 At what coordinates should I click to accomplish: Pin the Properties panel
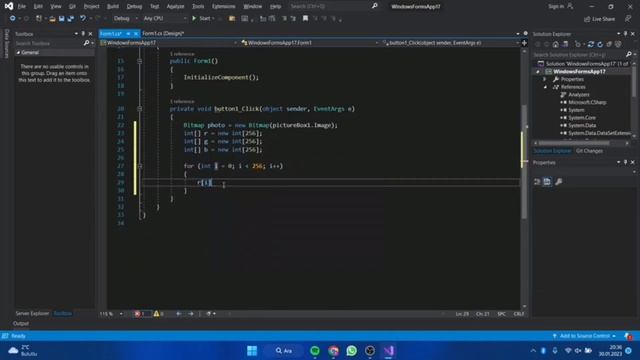pos(625,162)
